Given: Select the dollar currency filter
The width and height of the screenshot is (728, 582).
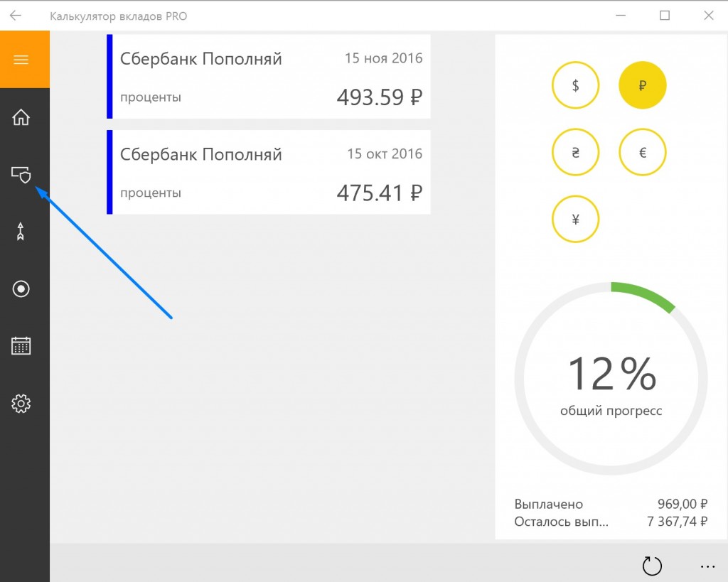Looking at the screenshot, I should (x=575, y=86).
